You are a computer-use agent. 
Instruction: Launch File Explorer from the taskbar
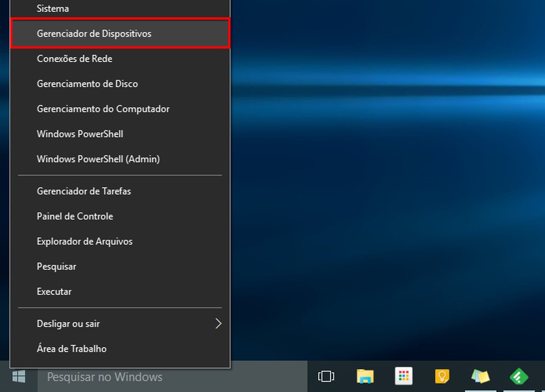point(365,376)
